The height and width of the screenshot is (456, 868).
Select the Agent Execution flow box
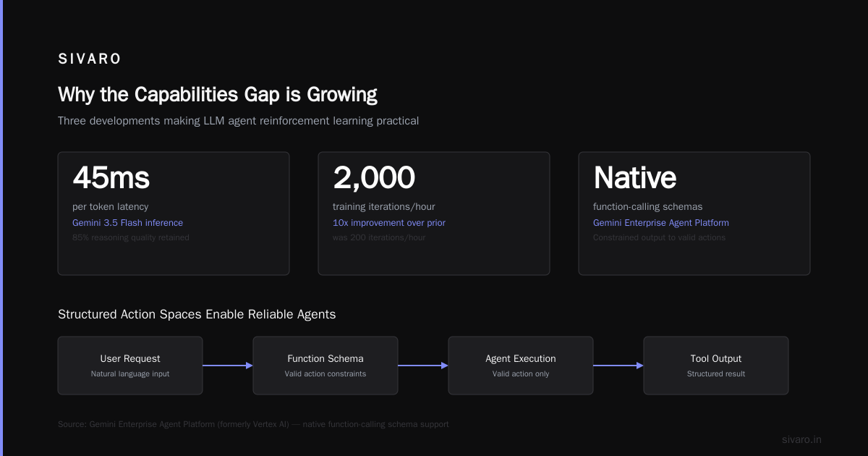(x=521, y=366)
